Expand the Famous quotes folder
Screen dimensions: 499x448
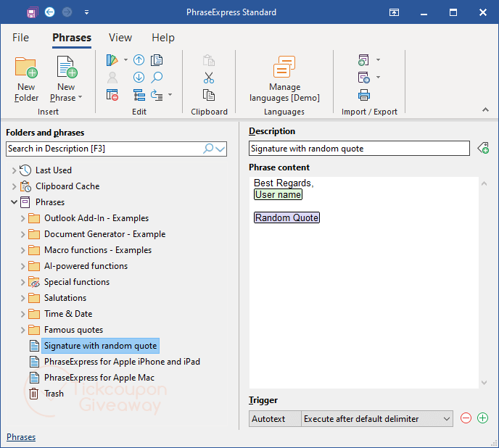coord(22,330)
